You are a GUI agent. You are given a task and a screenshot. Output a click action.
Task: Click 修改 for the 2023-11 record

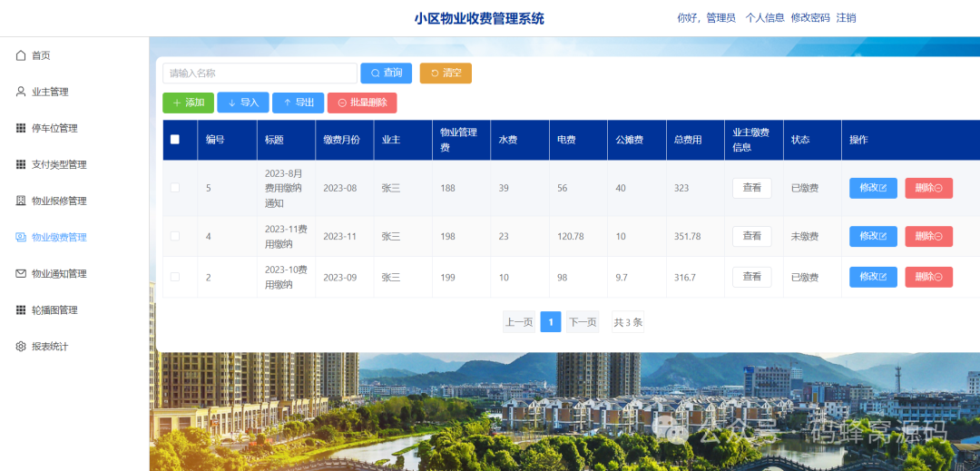pyautogui.click(x=873, y=236)
